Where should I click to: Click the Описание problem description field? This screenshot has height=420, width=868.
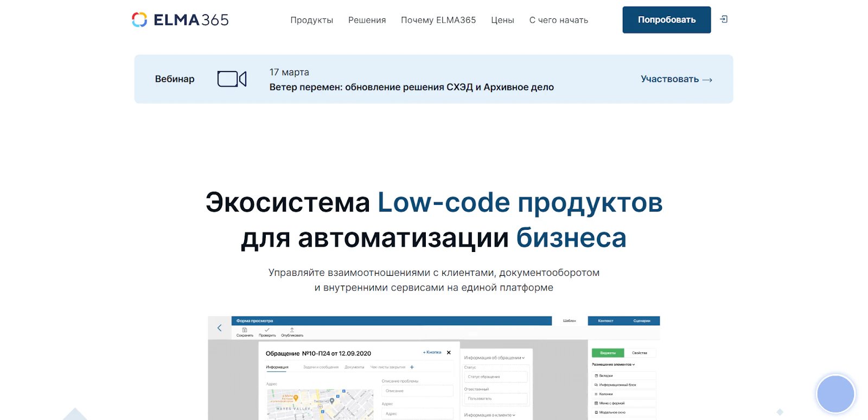pyautogui.click(x=417, y=391)
